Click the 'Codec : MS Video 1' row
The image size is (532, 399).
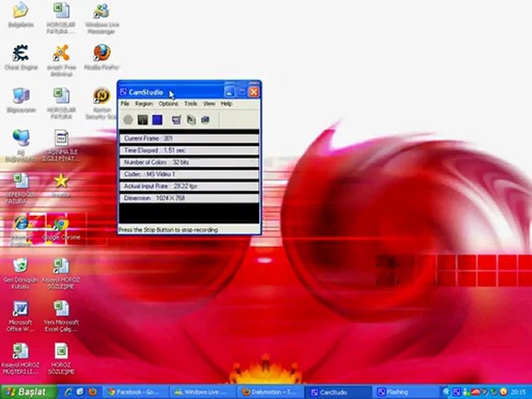click(x=189, y=174)
